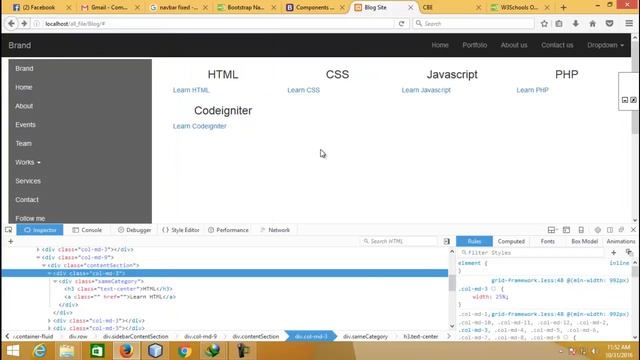
Task: Activate the element picker in devtools
Action: (9, 230)
